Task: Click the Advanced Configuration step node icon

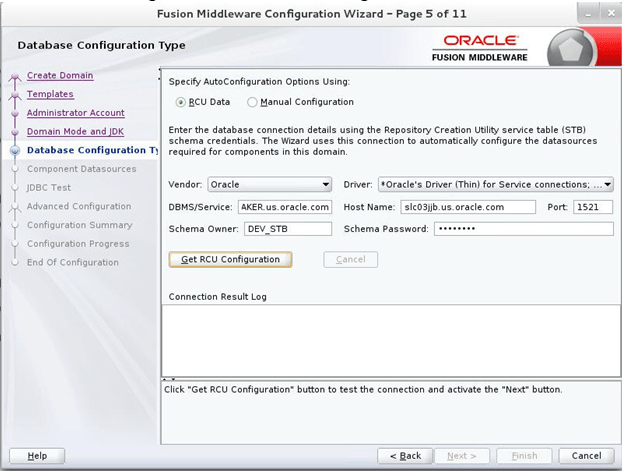Action: click(x=15, y=207)
